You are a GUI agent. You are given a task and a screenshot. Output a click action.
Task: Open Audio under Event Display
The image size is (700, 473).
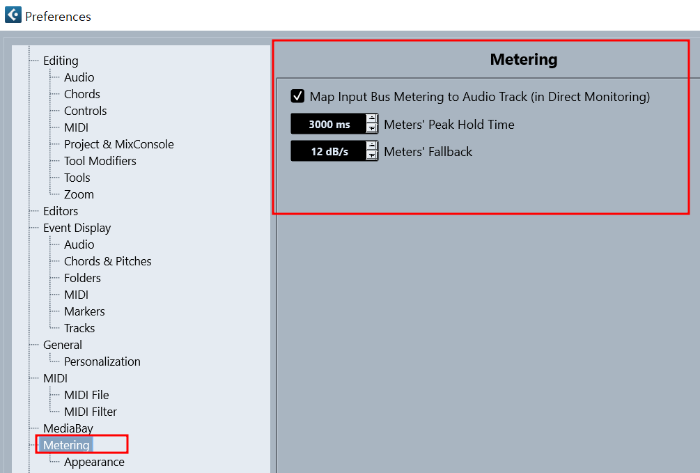point(79,245)
